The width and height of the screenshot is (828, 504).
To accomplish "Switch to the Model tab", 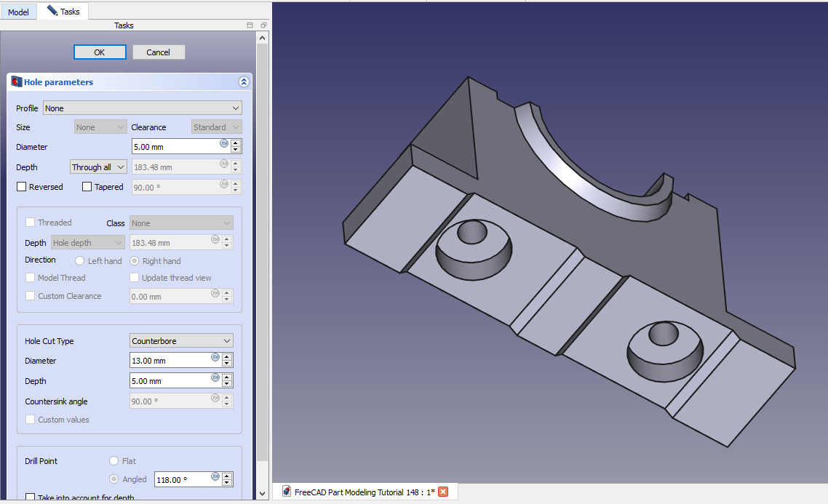I will point(18,12).
